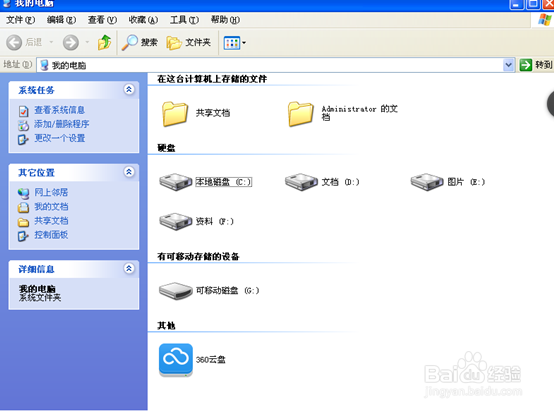Click the My Computer icon in address bar

tap(44, 65)
